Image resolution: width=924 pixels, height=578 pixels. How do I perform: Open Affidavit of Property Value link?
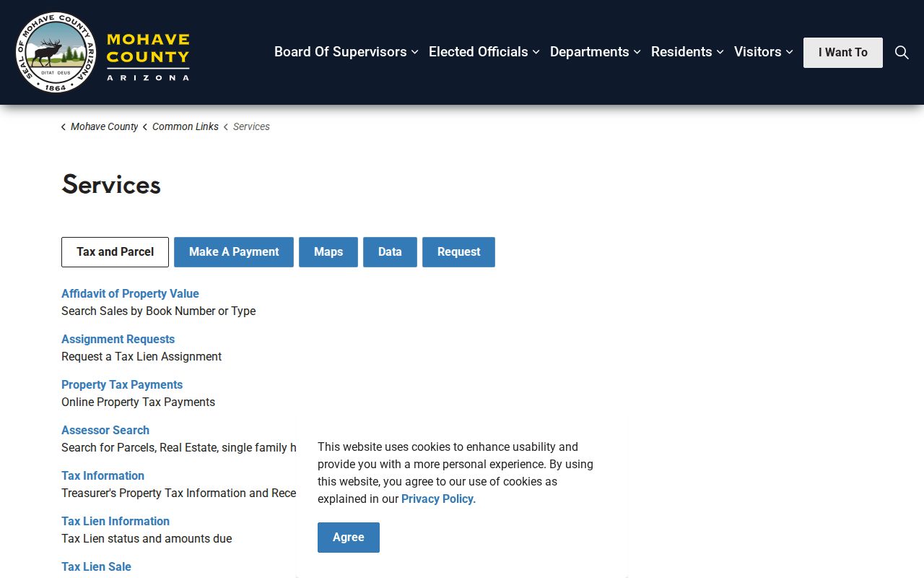click(130, 293)
